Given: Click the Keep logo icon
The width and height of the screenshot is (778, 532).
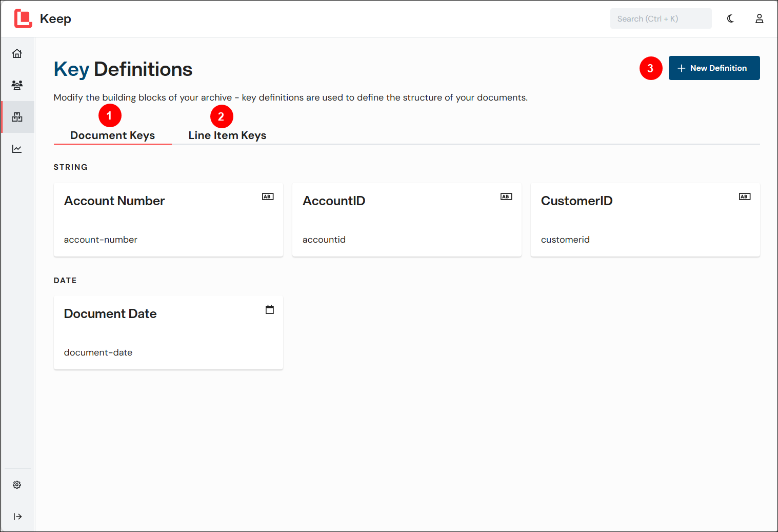Looking at the screenshot, I should click(x=23, y=18).
